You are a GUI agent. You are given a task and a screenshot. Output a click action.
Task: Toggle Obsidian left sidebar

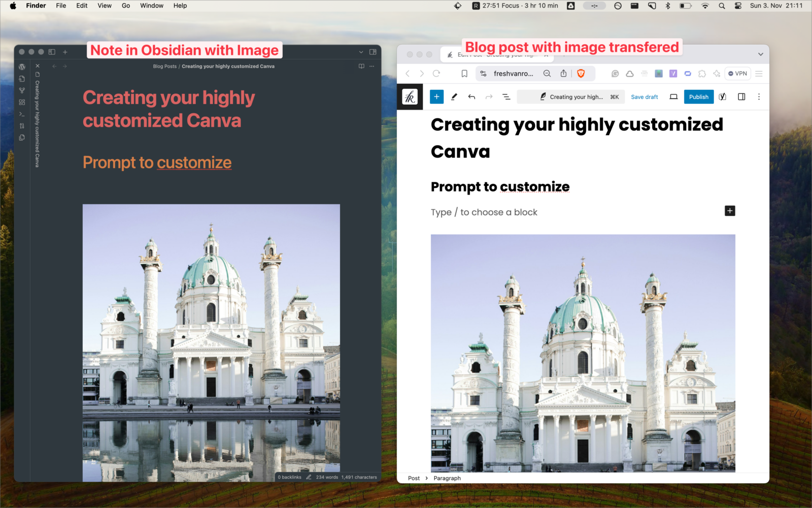tap(52, 52)
